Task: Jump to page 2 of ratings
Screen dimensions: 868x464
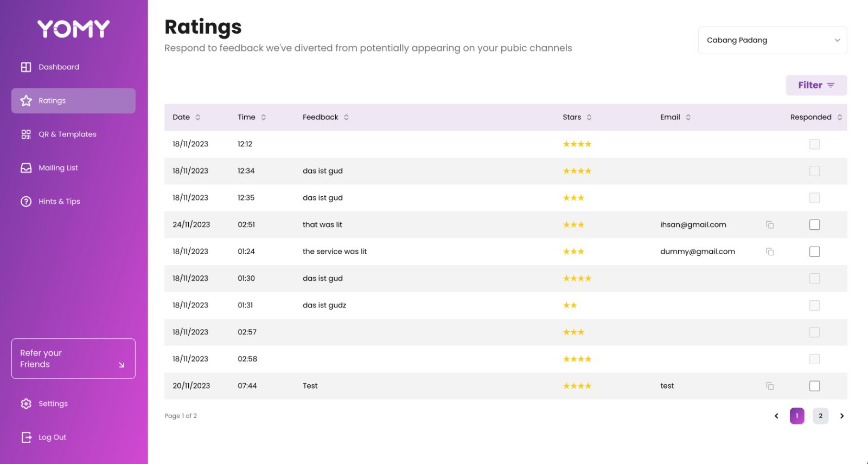Action: 820,416
